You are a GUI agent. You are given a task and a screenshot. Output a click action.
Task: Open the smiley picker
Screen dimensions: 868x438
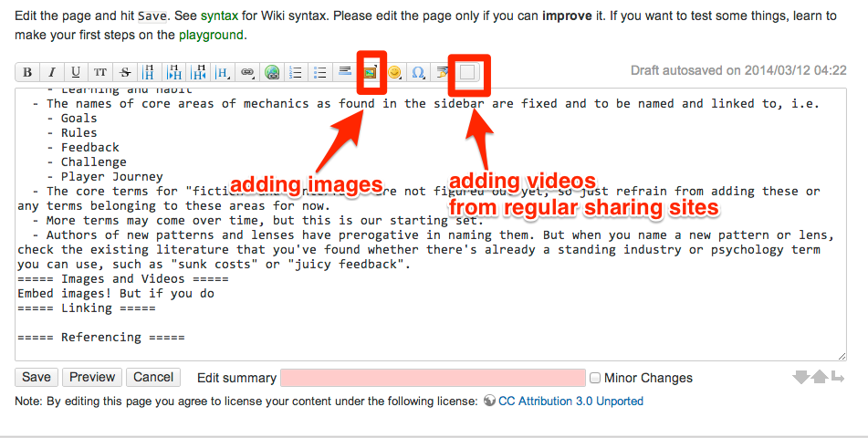point(394,72)
